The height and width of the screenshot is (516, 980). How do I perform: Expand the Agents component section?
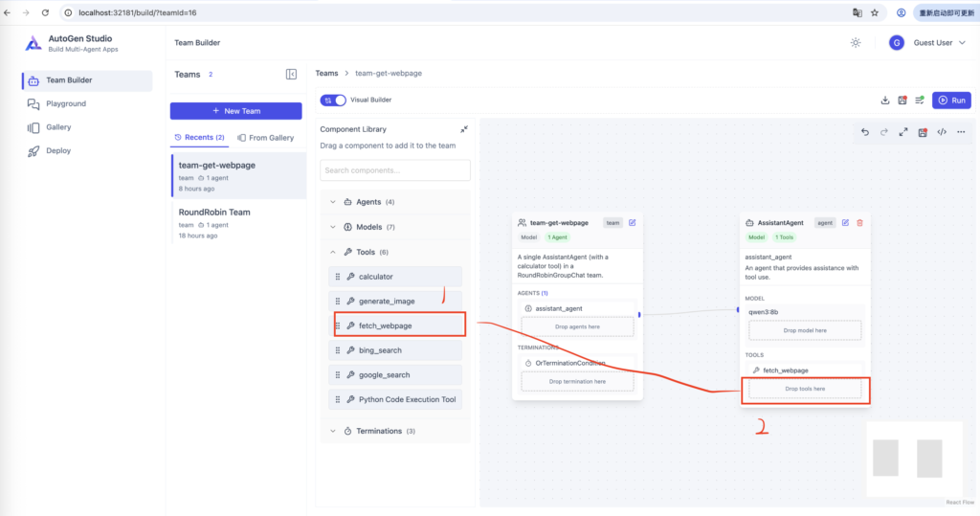395,202
